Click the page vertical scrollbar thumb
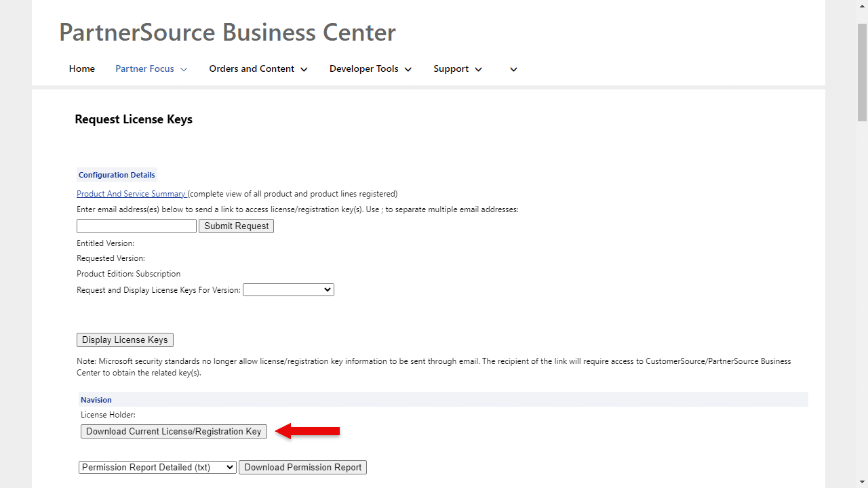 pyautogui.click(x=863, y=71)
